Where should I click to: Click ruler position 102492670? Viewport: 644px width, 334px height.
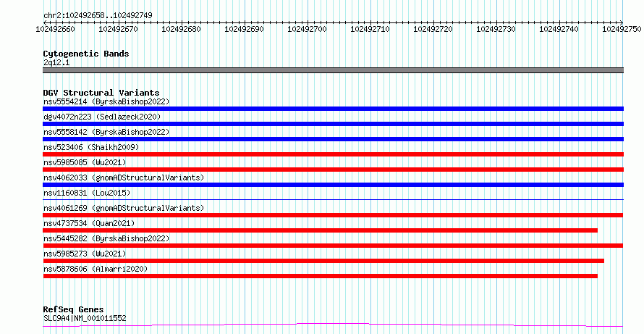pos(118,29)
